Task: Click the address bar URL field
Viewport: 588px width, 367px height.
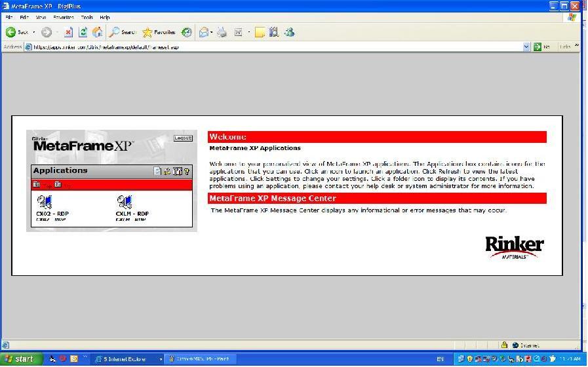Action: [262, 47]
